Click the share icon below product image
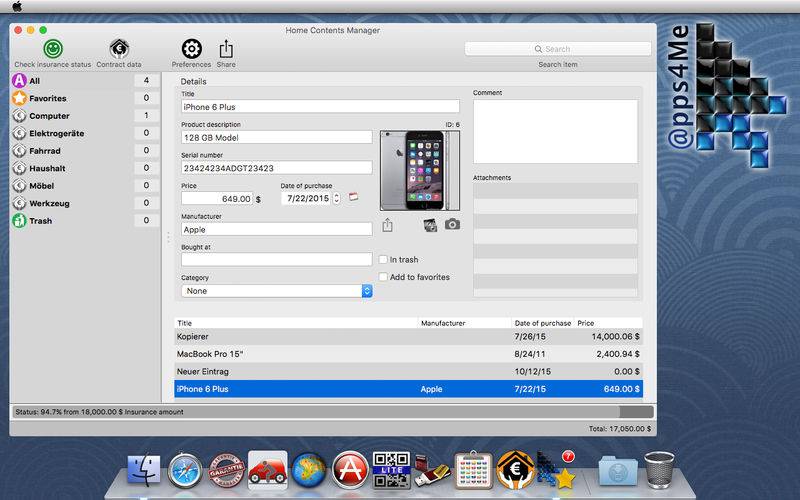The width and height of the screenshot is (800, 500). [x=387, y=225]
